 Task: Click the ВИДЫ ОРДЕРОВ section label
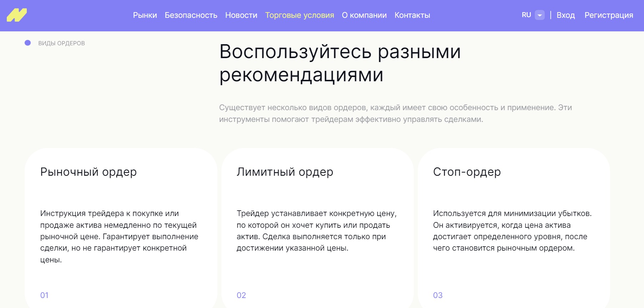coord(61,43)
